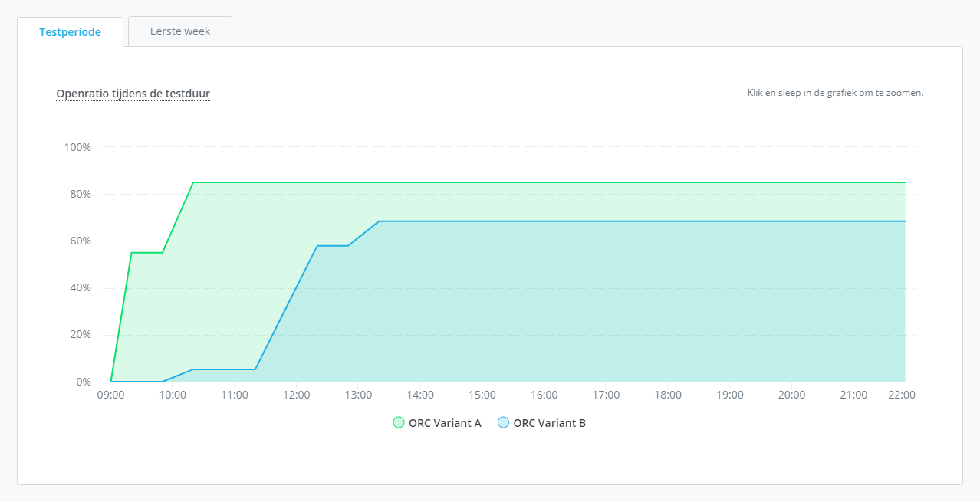Click the Openratio tijdens de testduur title
Image resolution: width=980 pixels, height=502 pixels.
click(x=133, y=94)
